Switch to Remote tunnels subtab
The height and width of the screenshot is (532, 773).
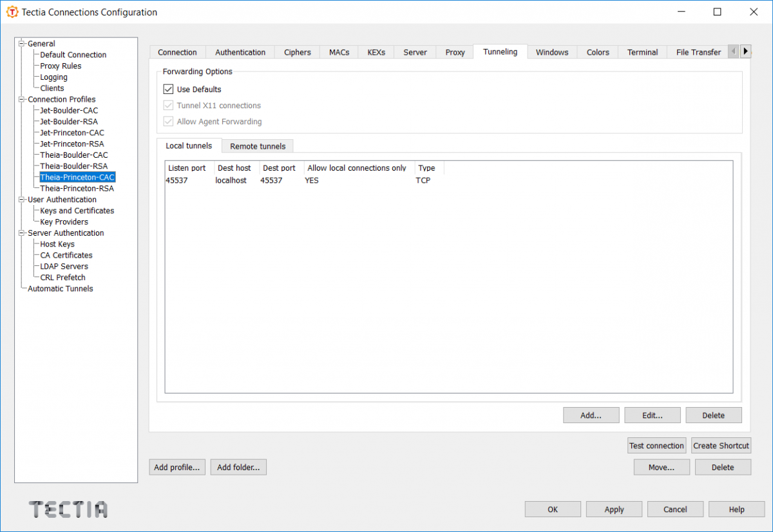258,146
